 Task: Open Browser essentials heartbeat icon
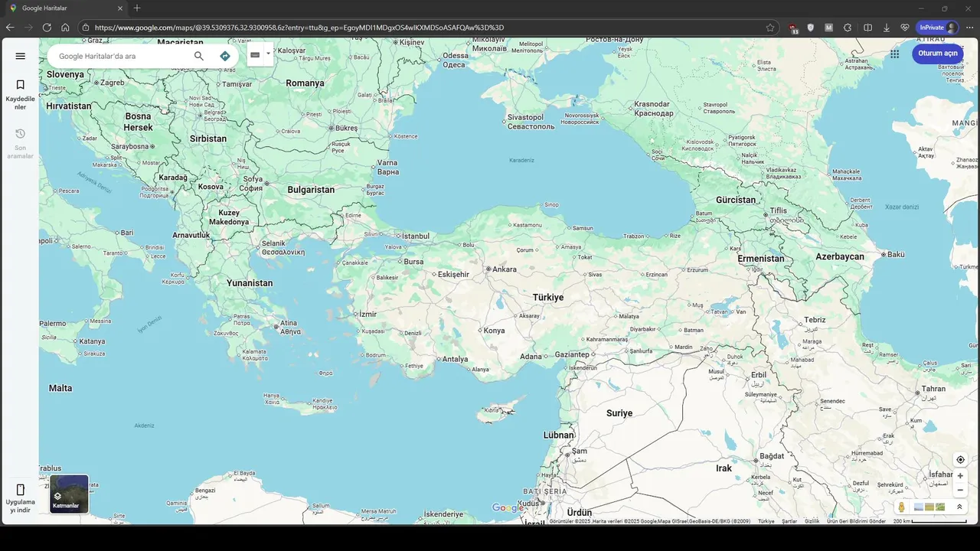click(x=904, y=28)
